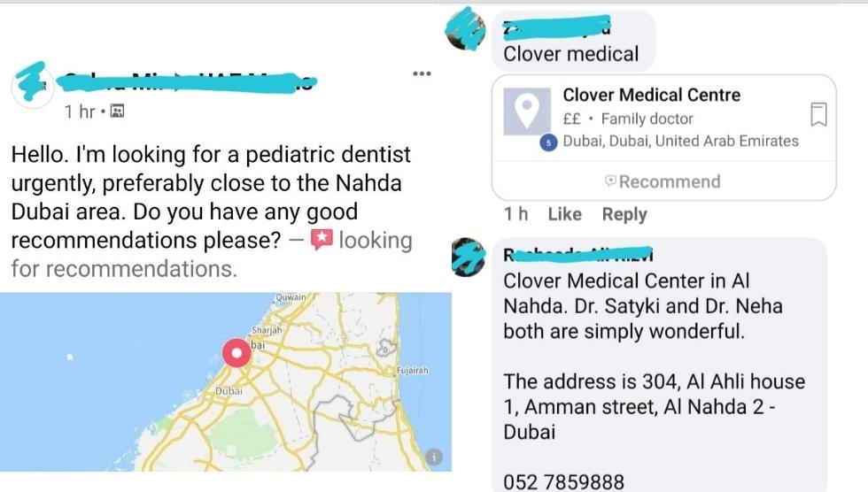Click the blue "5" badge beside the Dubai address

pos(548,142)
